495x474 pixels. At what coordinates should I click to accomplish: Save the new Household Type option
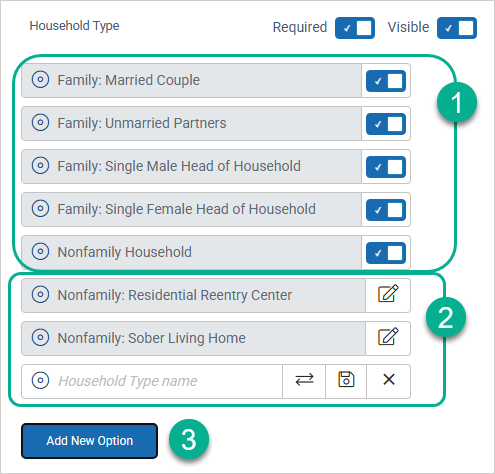tap(346, 381)
